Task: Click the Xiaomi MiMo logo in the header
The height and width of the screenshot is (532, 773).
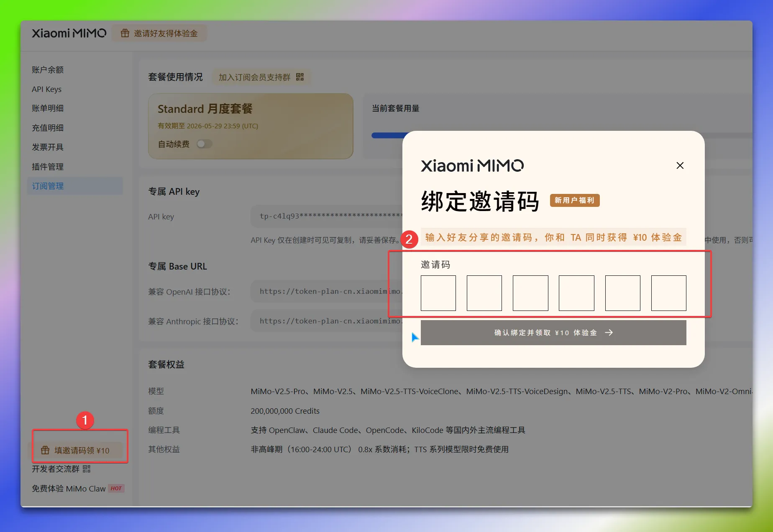Action: click(69, 33)
